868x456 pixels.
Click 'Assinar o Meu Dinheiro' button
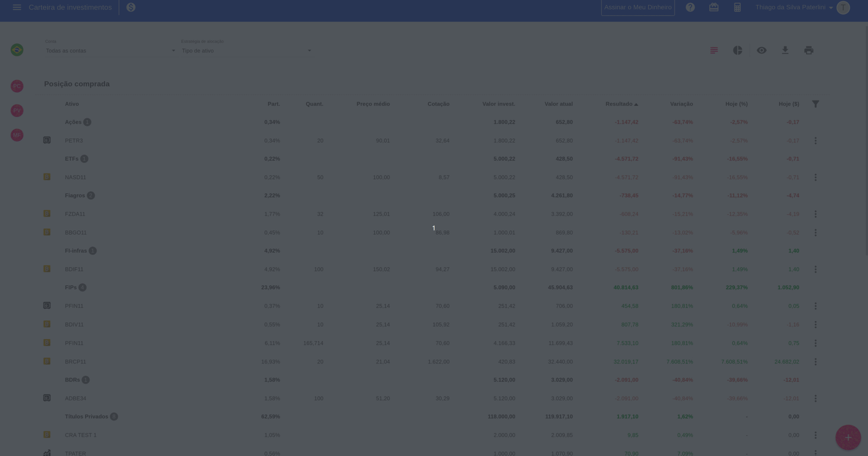pyautogui.click(x=637, y=7)
